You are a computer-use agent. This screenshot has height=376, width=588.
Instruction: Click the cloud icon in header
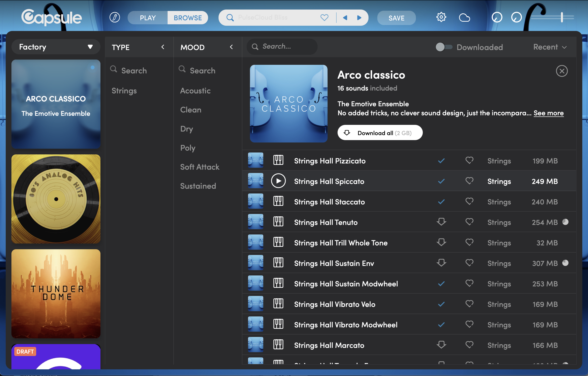pyautogui.click(x=464, y=18)
